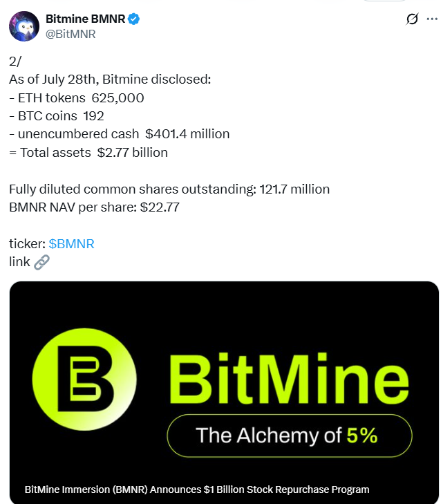Click the chain link emoji
This screenshot has width=443, height=504.
pyautogui.click(x=41, y=262)
